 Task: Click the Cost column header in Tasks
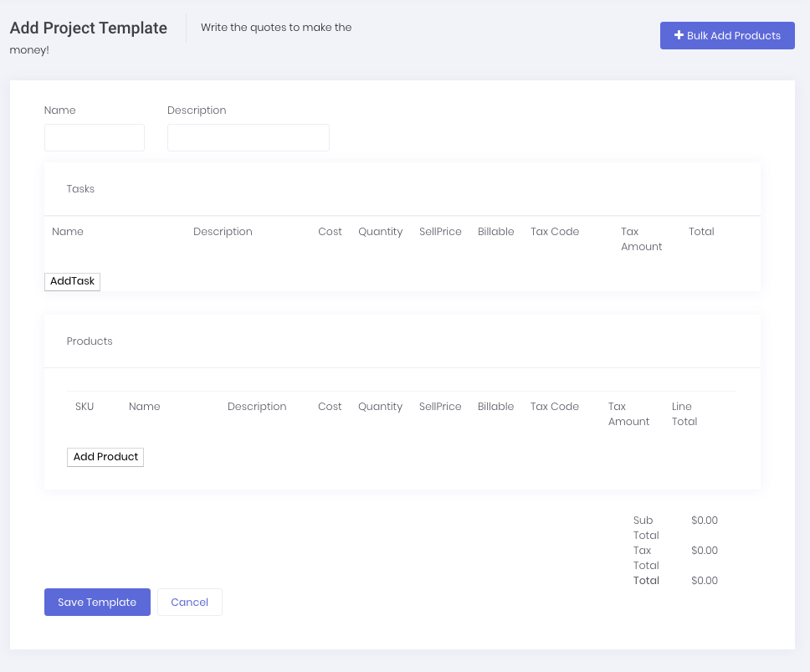coord(330,232)
